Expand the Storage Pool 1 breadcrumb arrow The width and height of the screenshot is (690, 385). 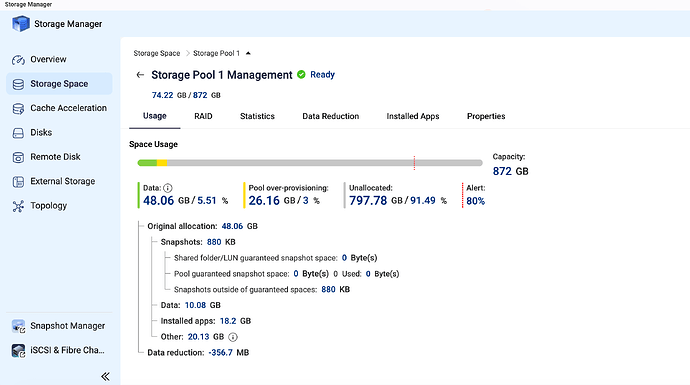[248, 53]
